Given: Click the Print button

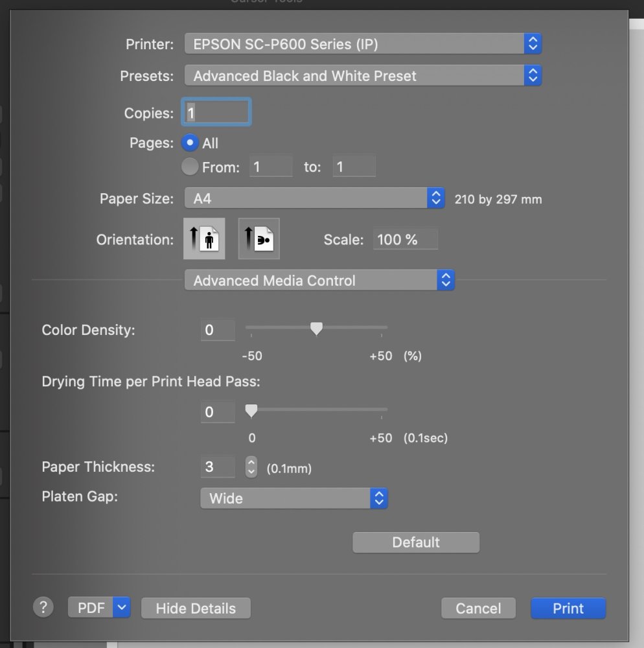Looking at the screenshot, I should (x=568, y=608).
